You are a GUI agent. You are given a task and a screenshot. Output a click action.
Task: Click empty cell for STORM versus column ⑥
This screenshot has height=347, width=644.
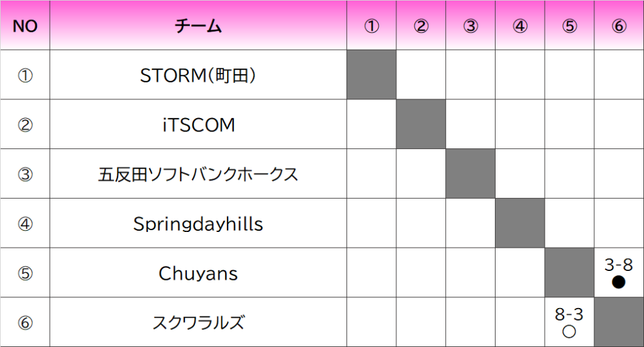619,75
